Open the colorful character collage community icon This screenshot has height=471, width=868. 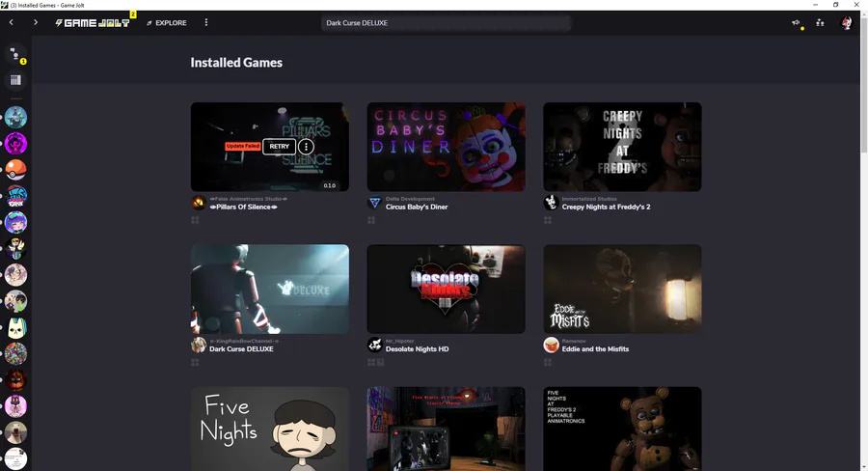click(15, 353)
